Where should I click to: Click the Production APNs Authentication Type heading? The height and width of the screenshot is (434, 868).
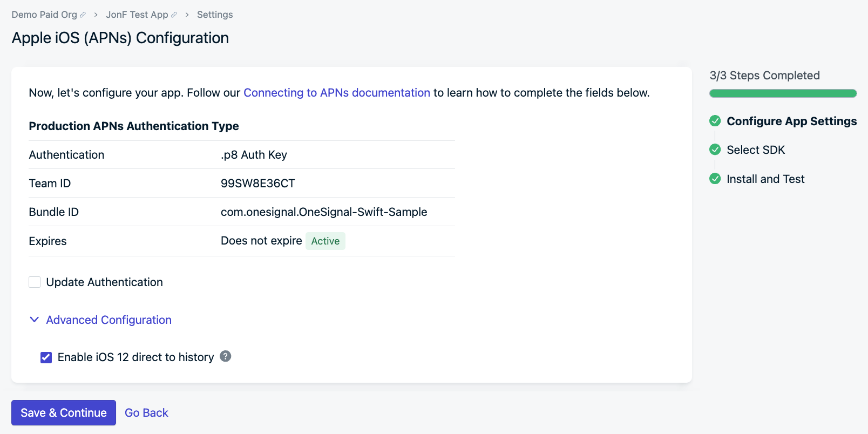click(x=134, y=126)
